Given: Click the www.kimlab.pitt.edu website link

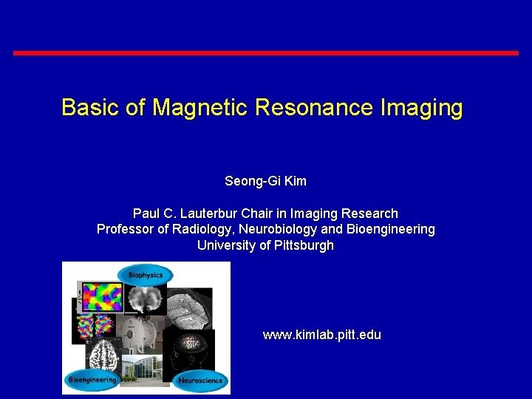Looking at the screenshot, I should 321,335.
